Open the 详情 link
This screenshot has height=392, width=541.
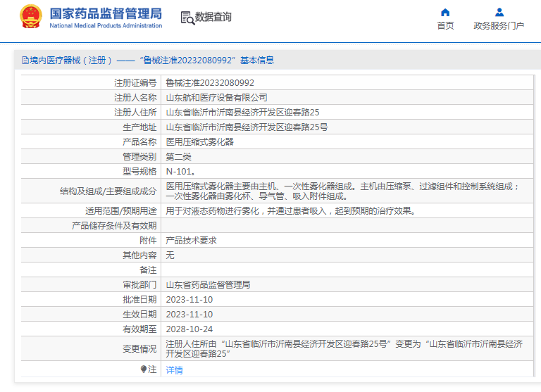click(x=174, y=370)
